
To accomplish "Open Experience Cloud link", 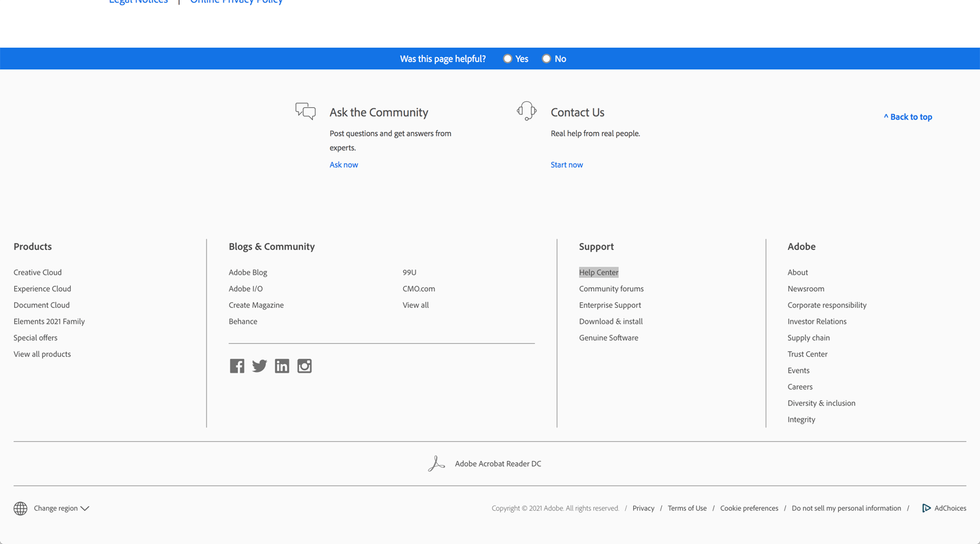I will 42,289.
